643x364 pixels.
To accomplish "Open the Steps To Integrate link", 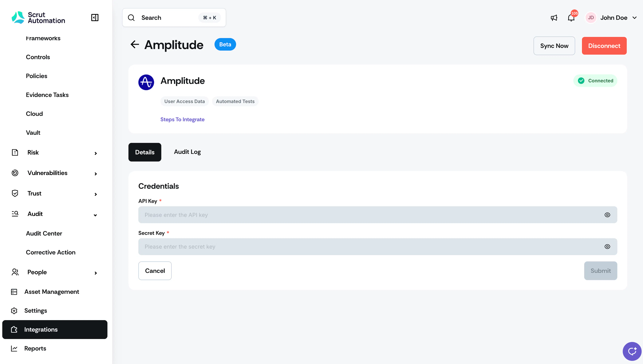I will pos(182,120).
